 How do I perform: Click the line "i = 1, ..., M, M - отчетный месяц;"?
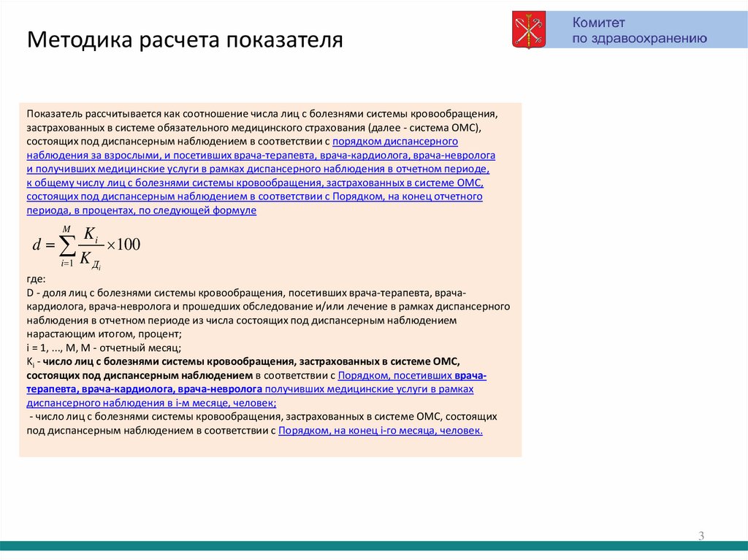[x=104, y=348]
